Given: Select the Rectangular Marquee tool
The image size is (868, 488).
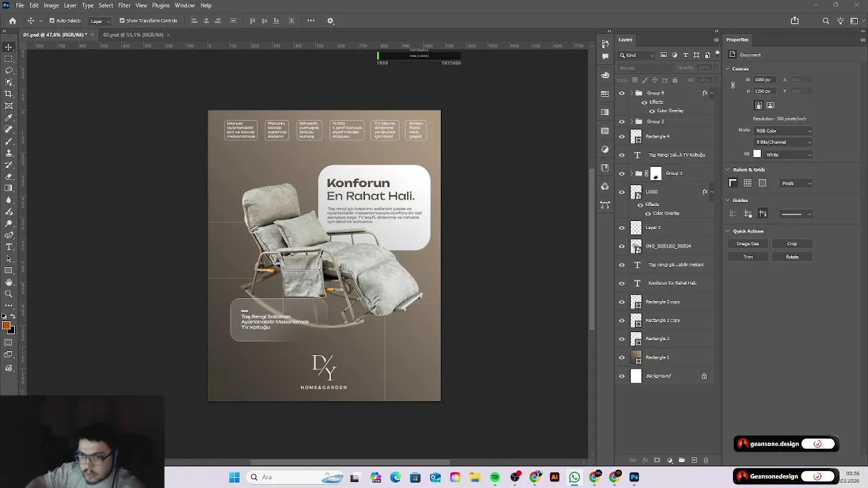Looking at the screenshot, I should (x=9, y=59).
